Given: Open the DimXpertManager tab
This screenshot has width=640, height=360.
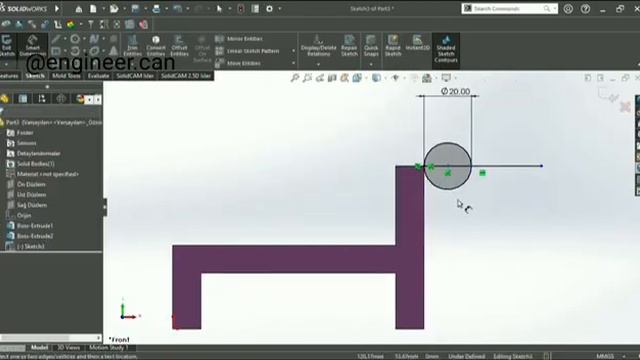Looking at the screenshot, I should coord(61,98).
